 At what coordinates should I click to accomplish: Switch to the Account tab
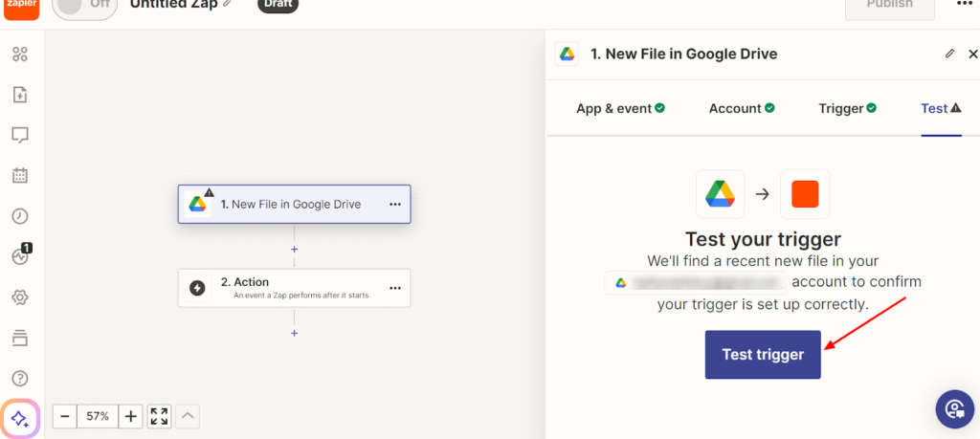742,109
